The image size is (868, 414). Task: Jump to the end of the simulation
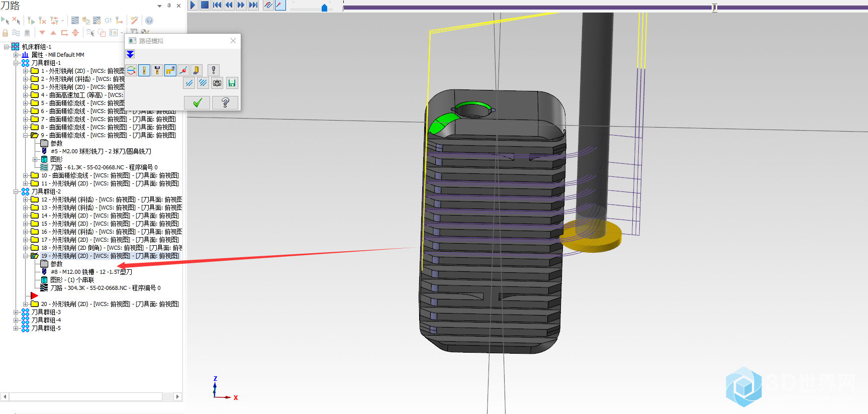click(x=253, y=5)
